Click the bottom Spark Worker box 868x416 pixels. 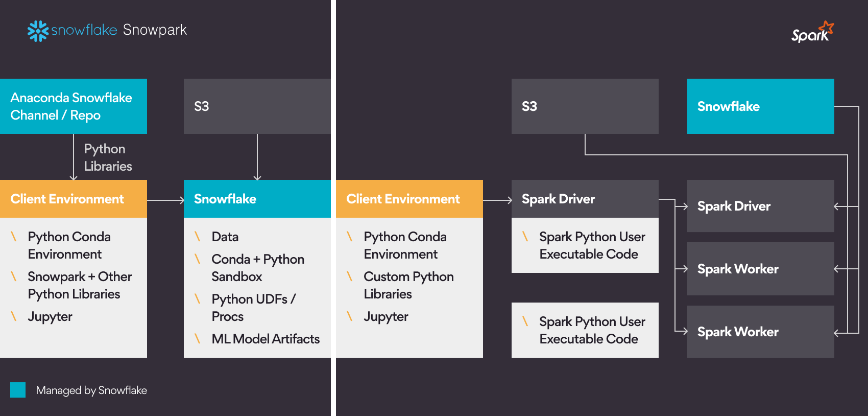tap(760, 332)
